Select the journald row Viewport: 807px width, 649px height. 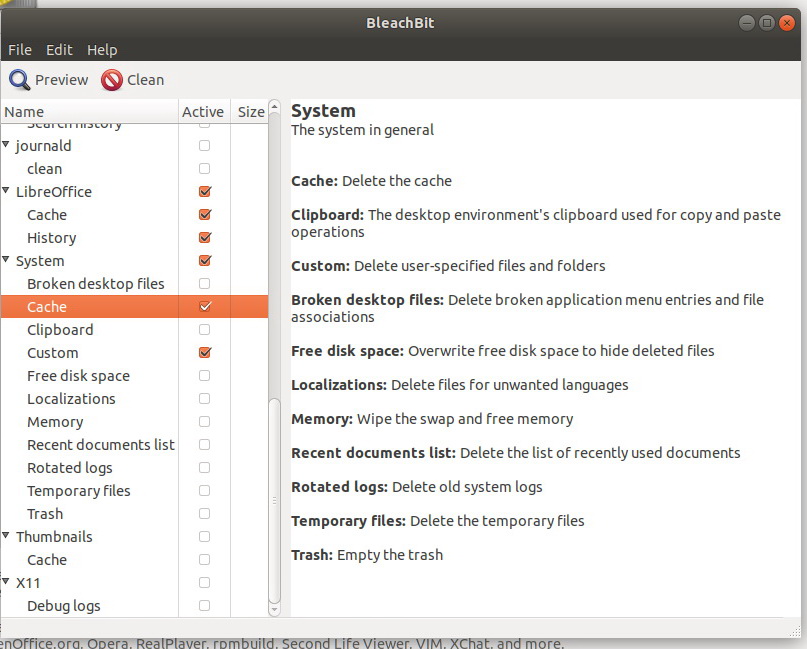pos(134,146)
